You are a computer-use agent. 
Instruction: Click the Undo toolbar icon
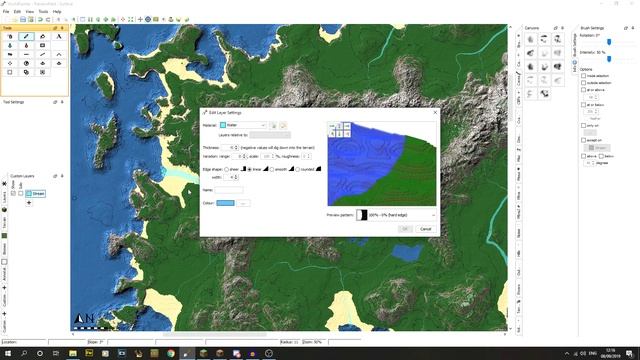(40, 19)
